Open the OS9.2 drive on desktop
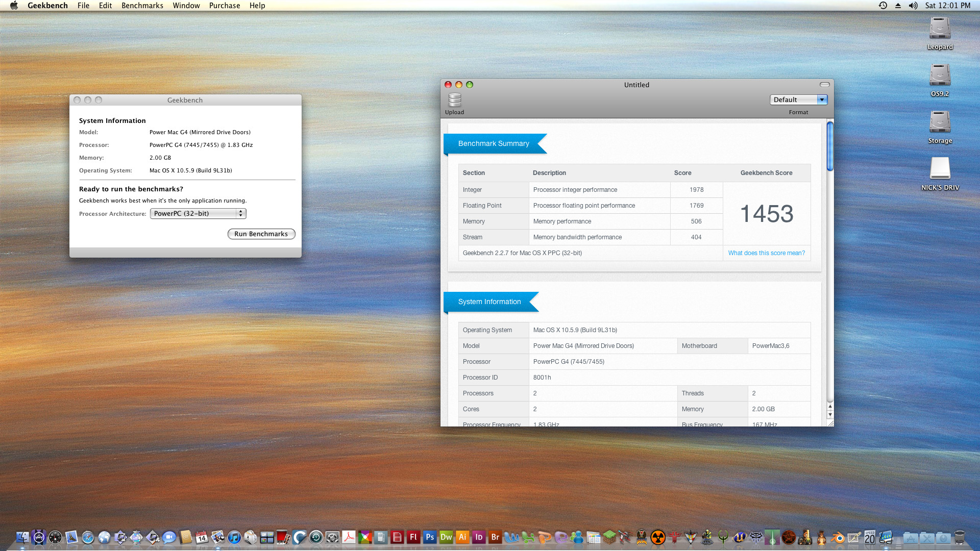The image size is (980, 551). 940,76
